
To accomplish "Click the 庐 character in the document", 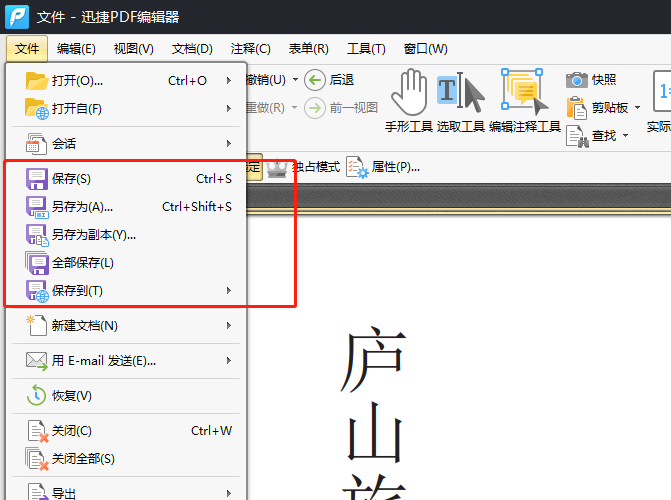I will (x=373, y=360).
